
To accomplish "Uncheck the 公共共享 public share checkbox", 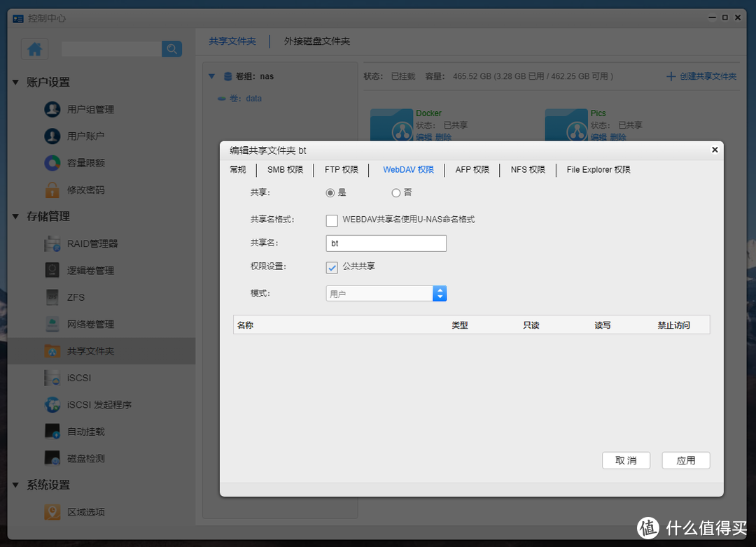I will (332, 267).
